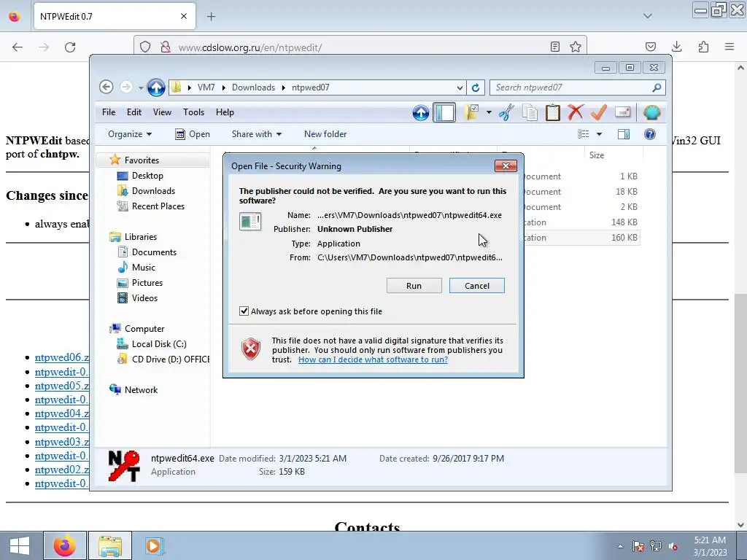The height and width of the screenshot is (560, 747).
Task: Open 'How can I decide what software to run?' link
Action: [373, 359]
